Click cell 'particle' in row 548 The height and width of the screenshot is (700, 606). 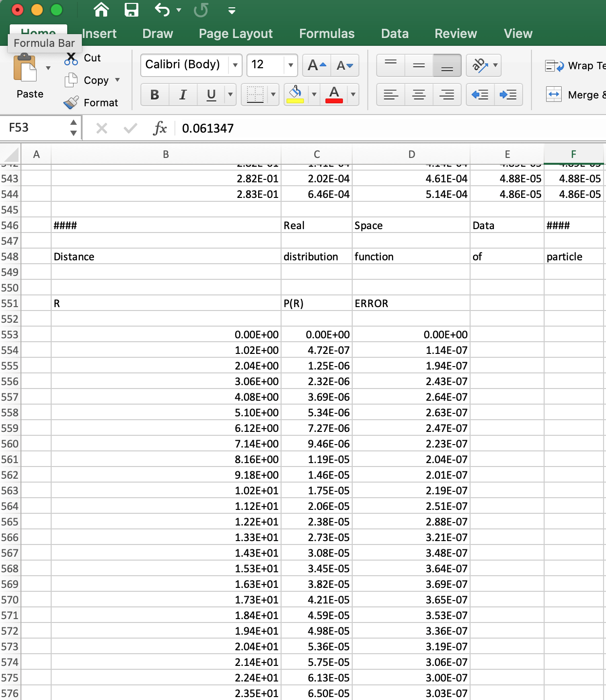click(x=574, y=256)
